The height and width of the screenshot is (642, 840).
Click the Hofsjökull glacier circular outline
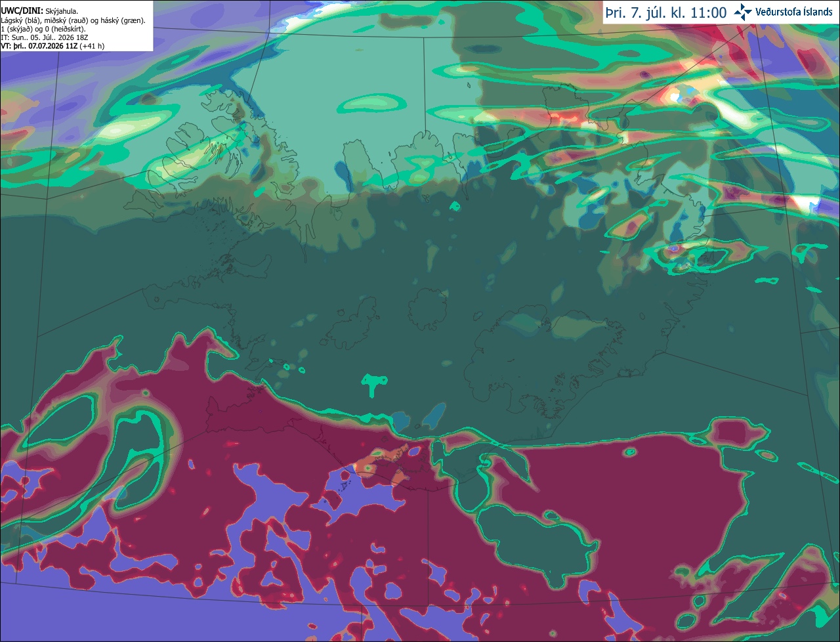point(428,309)
